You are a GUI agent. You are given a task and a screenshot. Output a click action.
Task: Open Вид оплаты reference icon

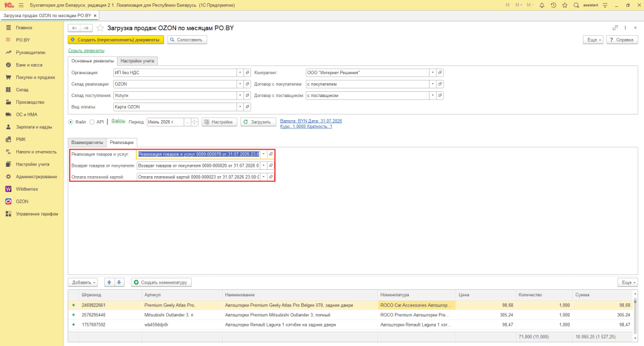247,107
